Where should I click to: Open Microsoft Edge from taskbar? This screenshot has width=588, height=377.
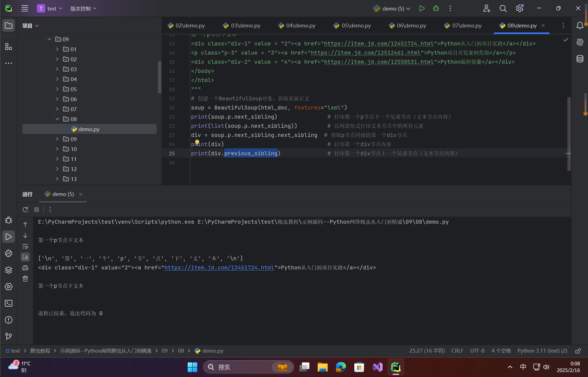coord(341,367)
